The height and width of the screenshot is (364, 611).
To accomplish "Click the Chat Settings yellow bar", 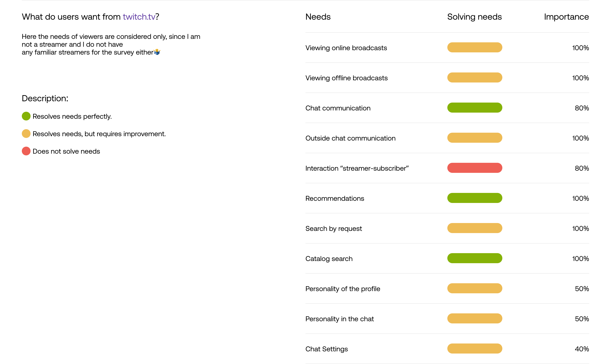I will pos(474,349).
